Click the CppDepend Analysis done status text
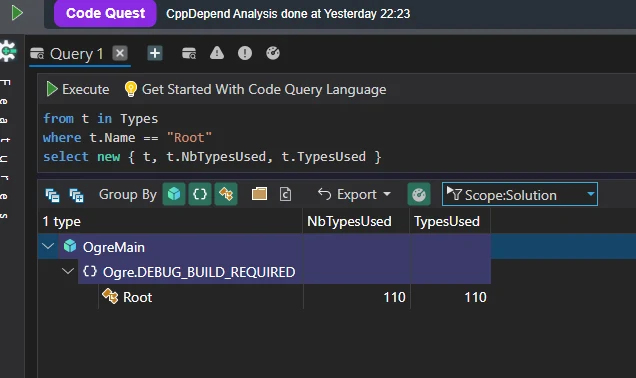The width and height of the screenshot is (636, 378). [288, 14]
